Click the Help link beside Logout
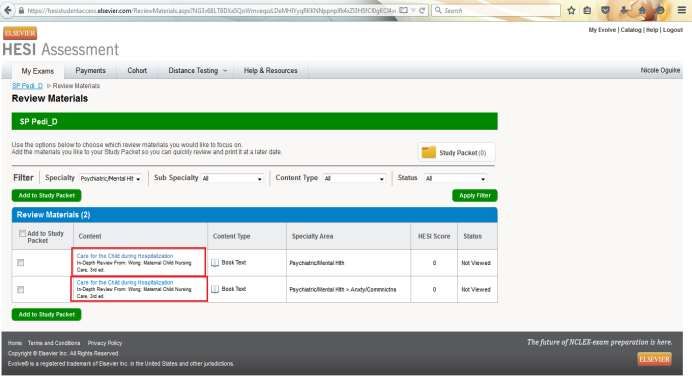 (652, 30)
